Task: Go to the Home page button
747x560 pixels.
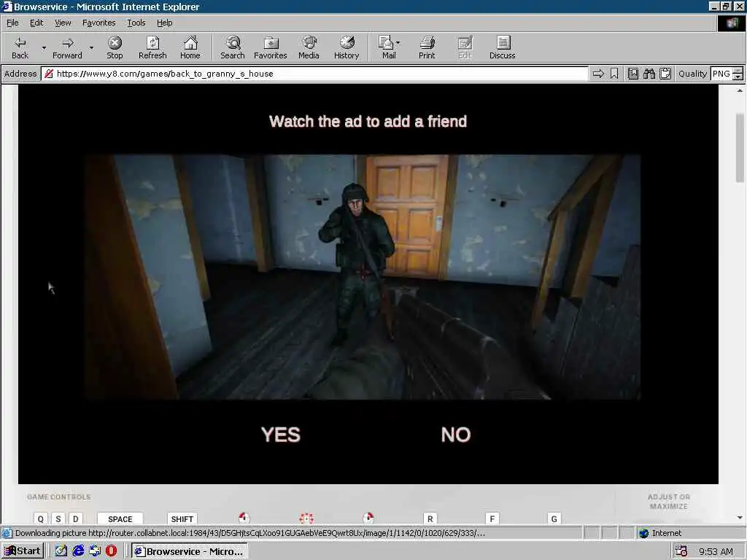Action: click(x=190, y=47)
